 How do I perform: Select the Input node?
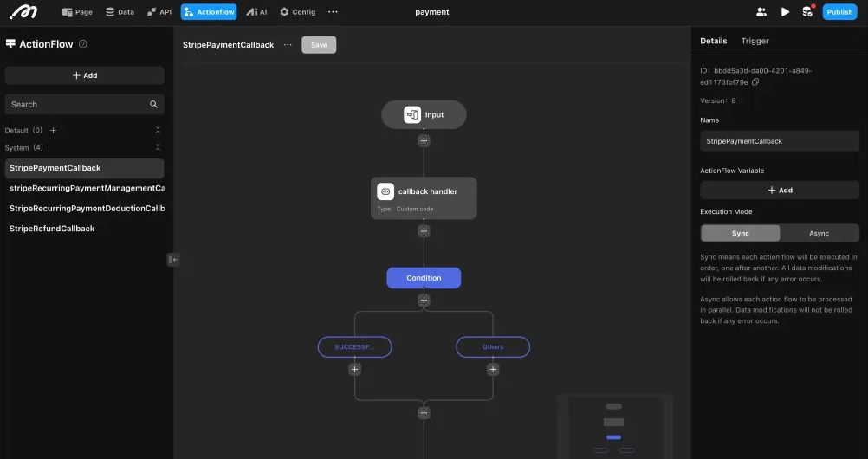tap(424, 114)
